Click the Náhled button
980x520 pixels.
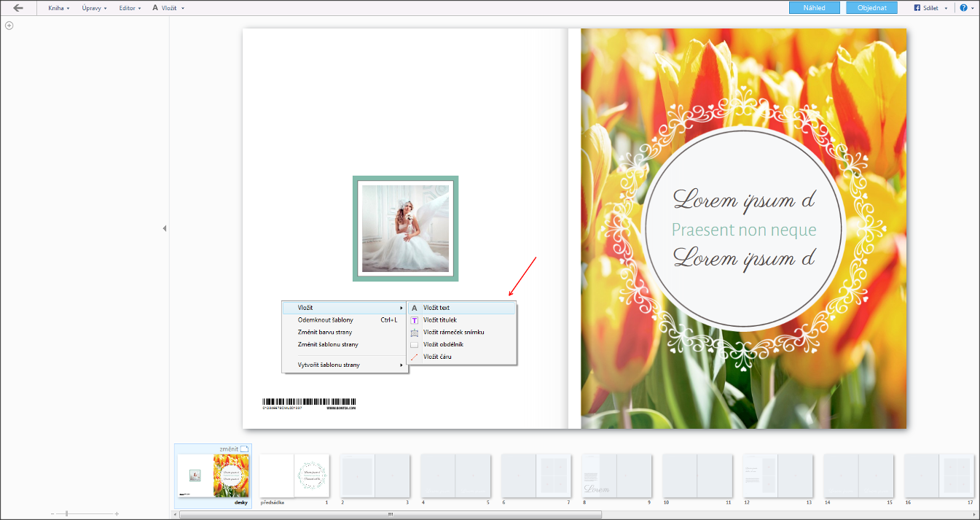(x=815, y=8)
